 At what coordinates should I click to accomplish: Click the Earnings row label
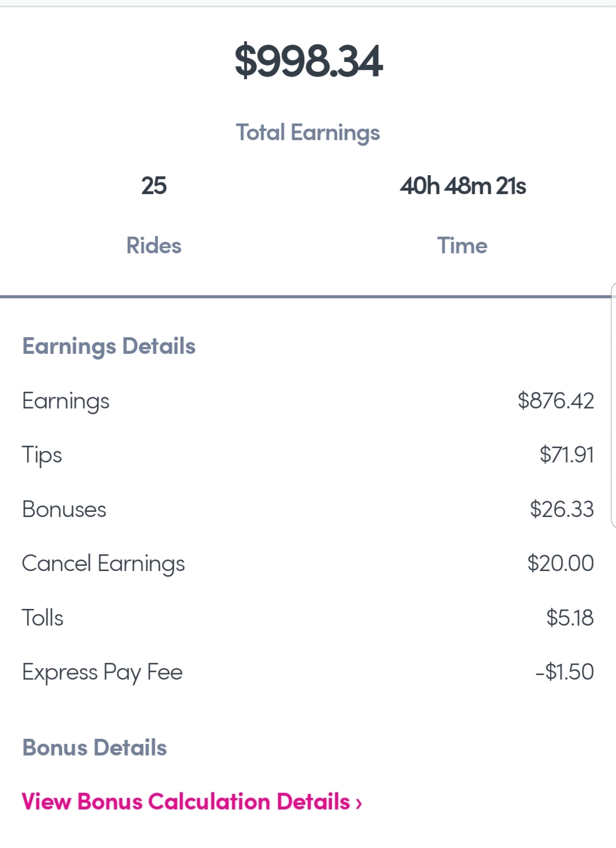point(66,401)
